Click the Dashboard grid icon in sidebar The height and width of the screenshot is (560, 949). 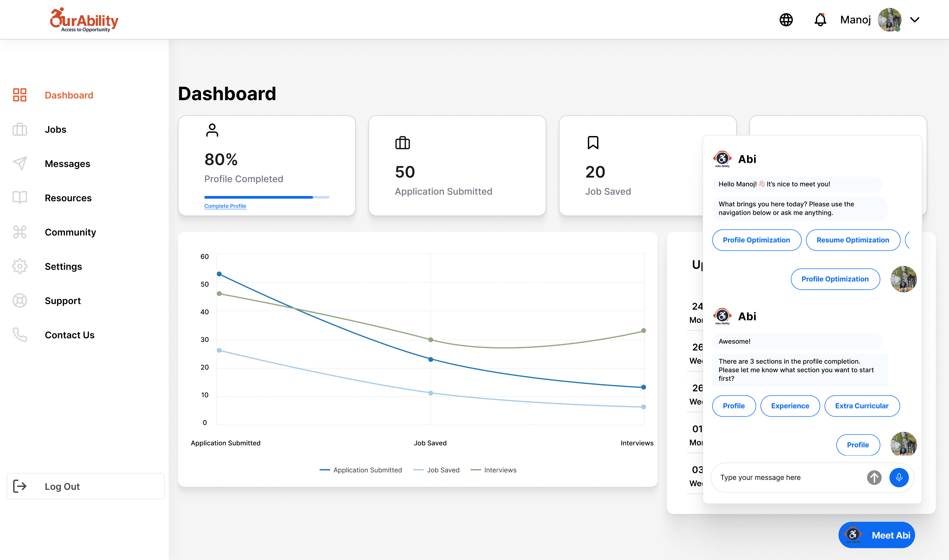coord(20,95)
